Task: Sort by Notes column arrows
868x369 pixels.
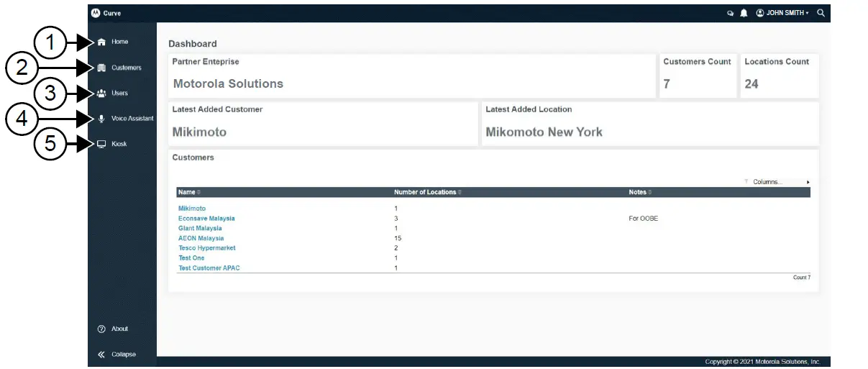Action: point(651,193)
